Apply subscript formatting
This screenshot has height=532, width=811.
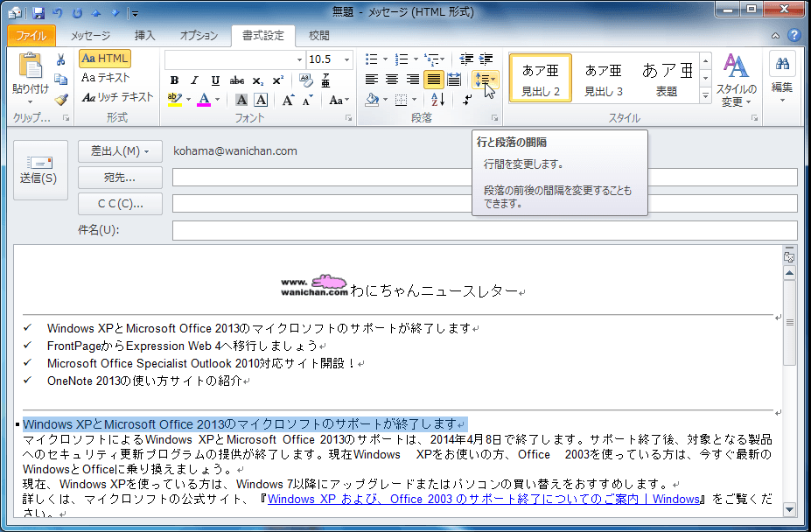coord(257,80)
